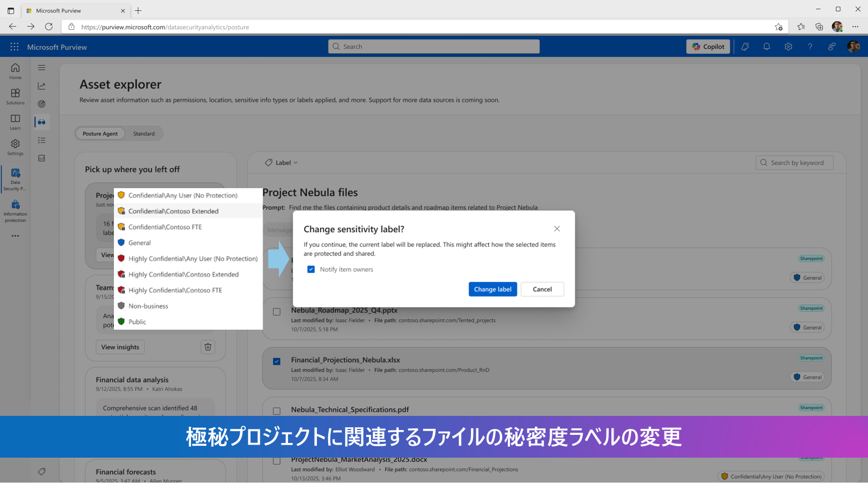Image resolution: width=868 pixels, height=488 pixels.
Task: Open Data Security Posture icon
Action: [15, 179]
